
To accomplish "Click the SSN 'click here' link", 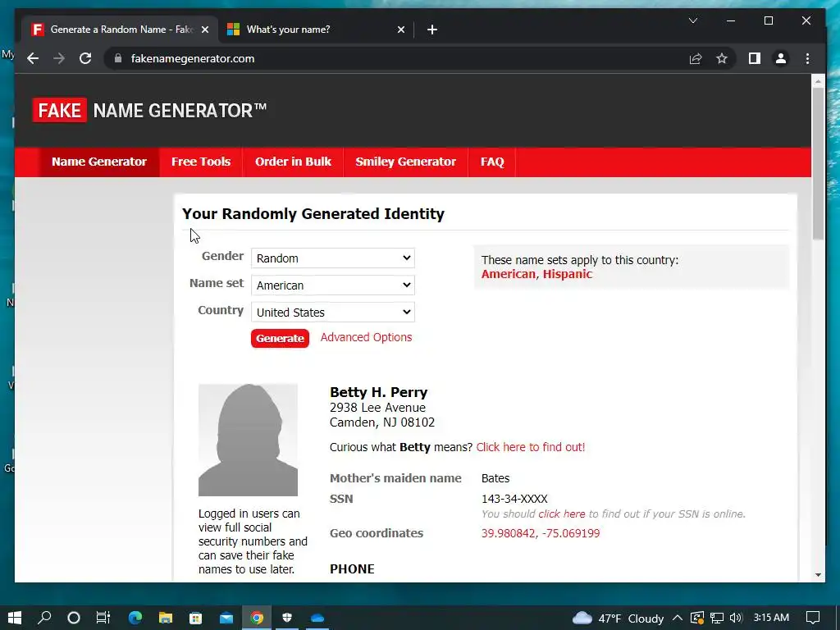I will pyautogui.click(x=561, y=514).
